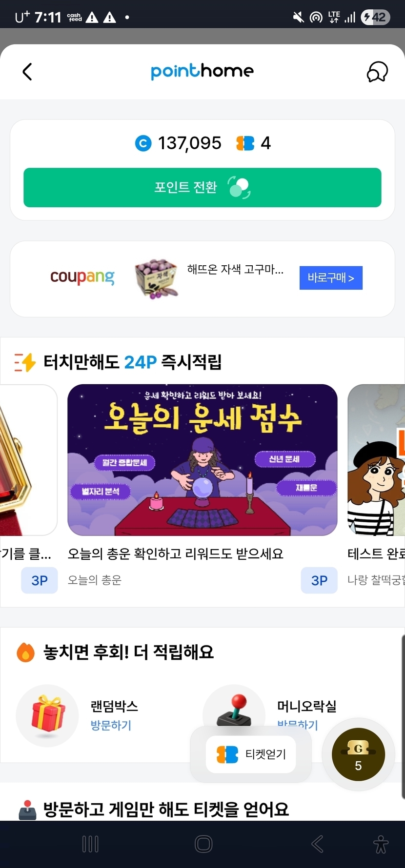The image size is (405, 868).
Task: Tap the 3P badge under fortune card
Action: click(319, 580)
